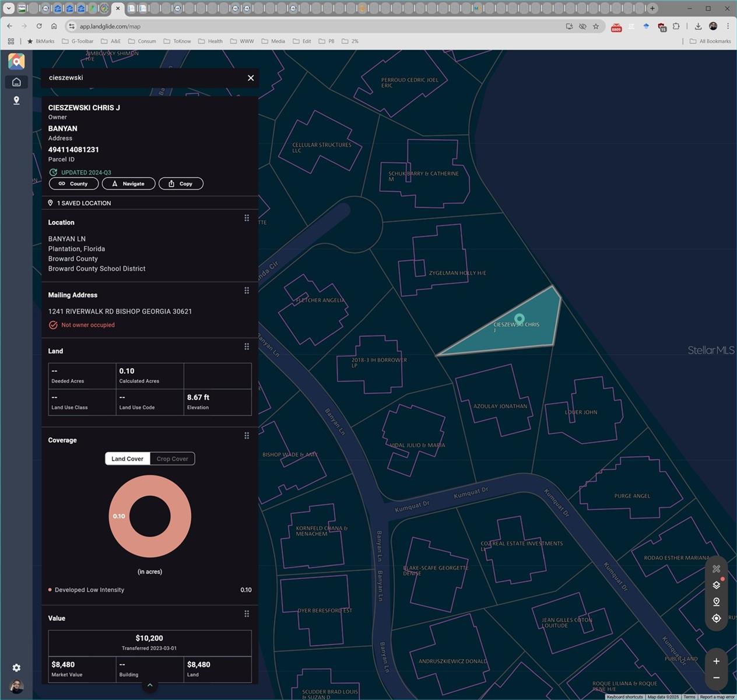This screenshot has height=700, width=737.
Task: Expand the 1 Saved Location row
Action: tap(84, 203)
